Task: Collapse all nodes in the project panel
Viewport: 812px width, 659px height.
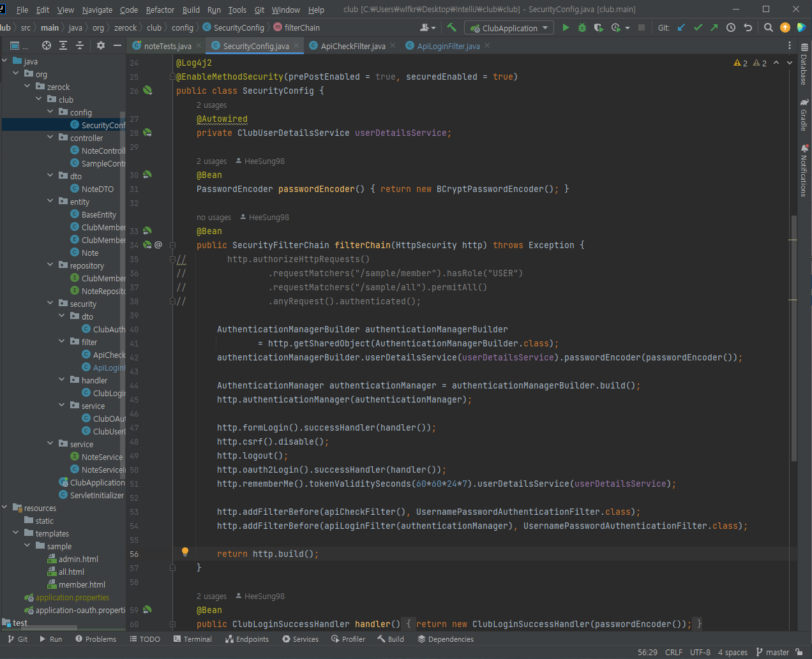Action: click(x=80, y=45)
